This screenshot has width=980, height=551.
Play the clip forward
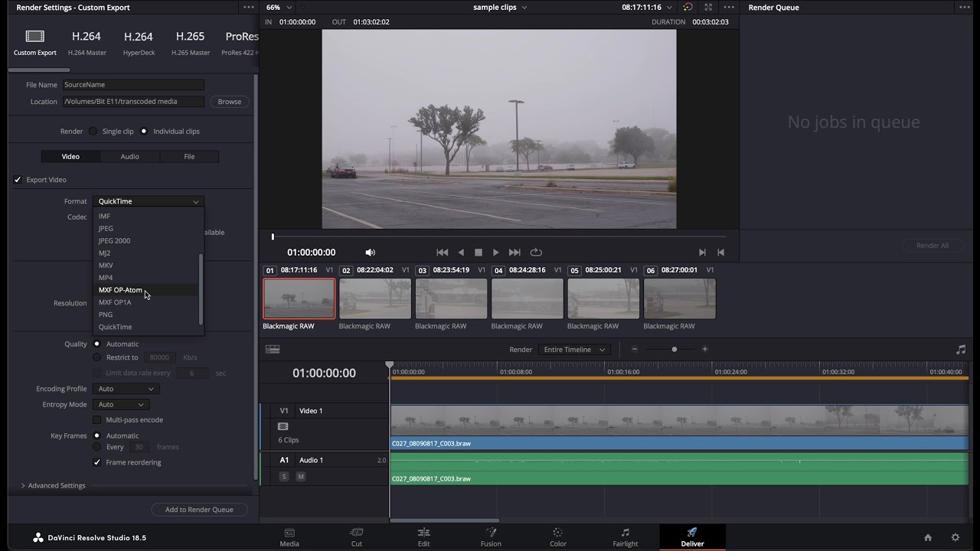pos(496,253)
